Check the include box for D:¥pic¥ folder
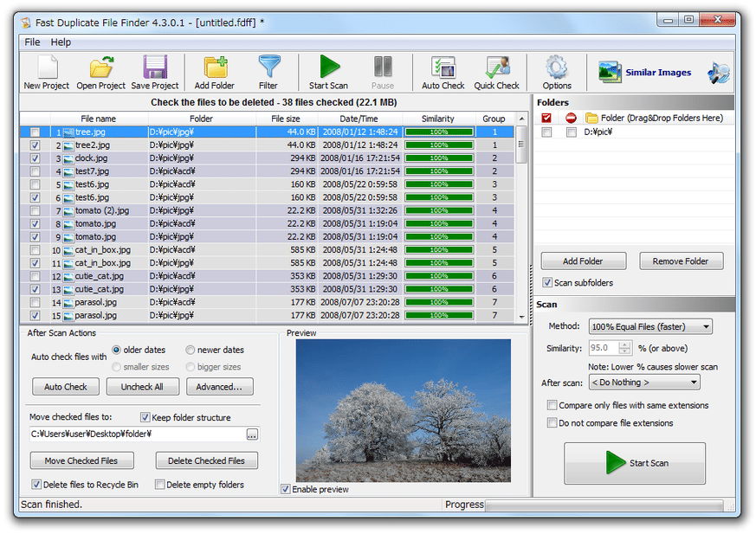Screen dimensions: 756x534 pos(546,132)
